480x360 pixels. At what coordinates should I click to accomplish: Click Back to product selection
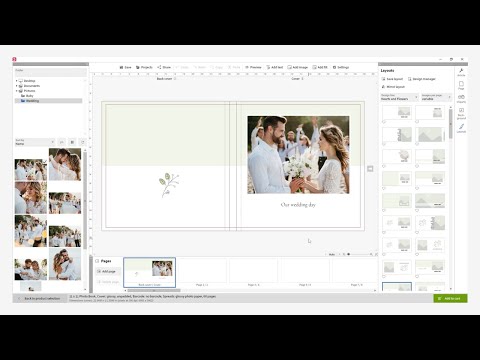point(40,298)
